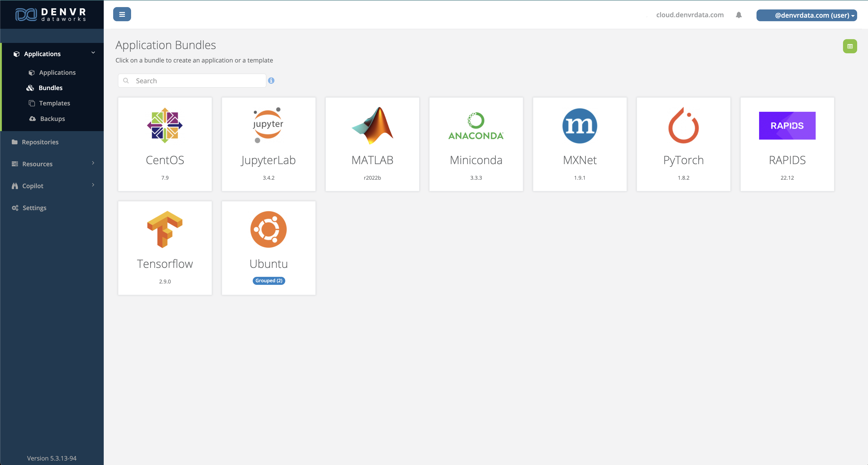Click the search magnifier icon
This screenshot has height=465, width=868.
[126, 81]
